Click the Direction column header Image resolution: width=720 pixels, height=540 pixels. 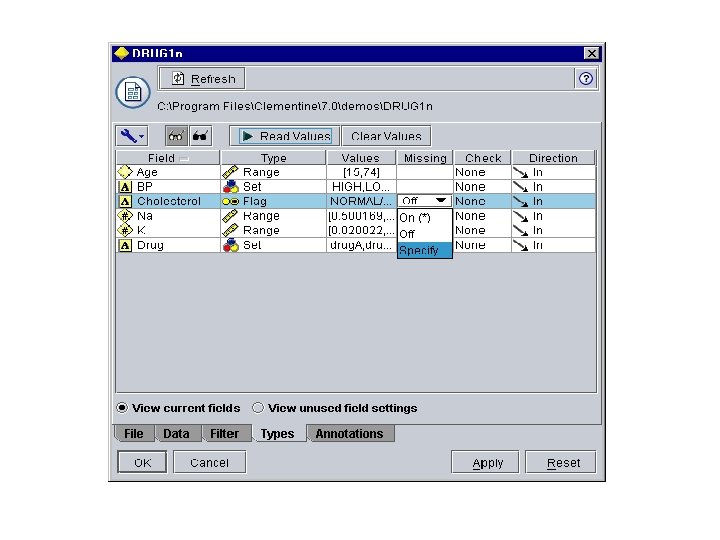pos(553,158)
